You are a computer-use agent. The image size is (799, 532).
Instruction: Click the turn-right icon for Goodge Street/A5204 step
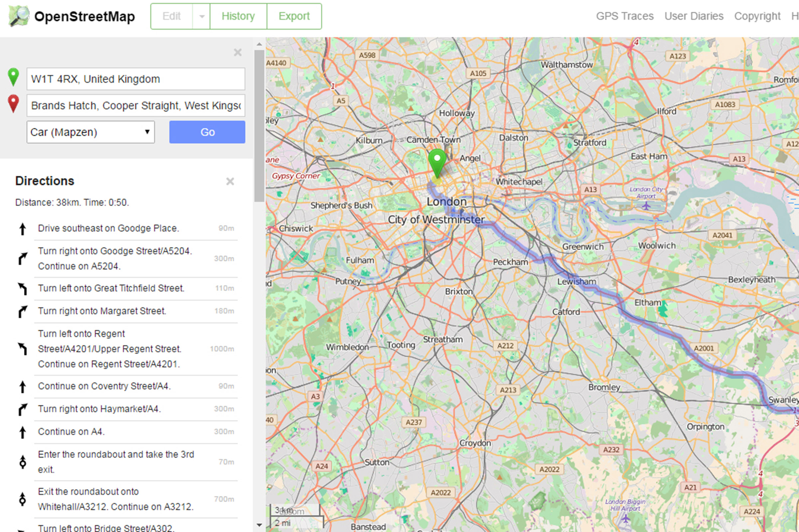[x=22, y=259]
